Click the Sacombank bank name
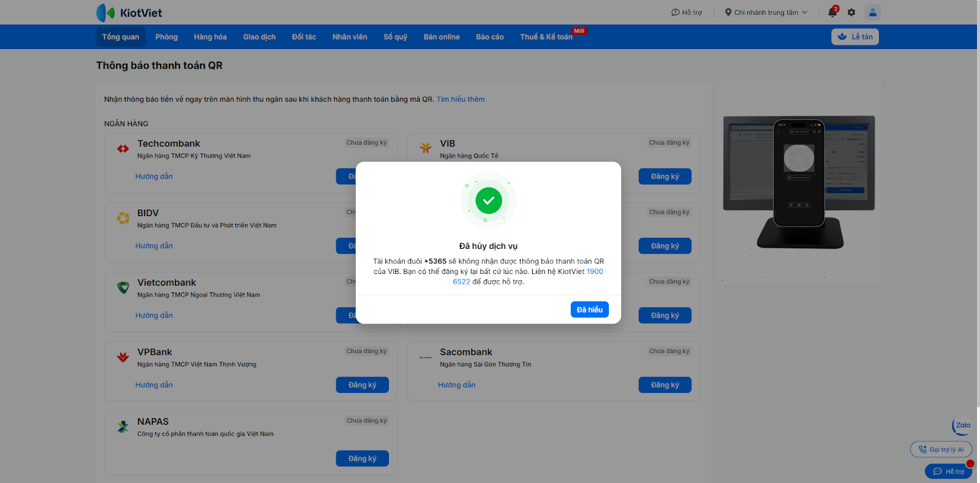 pos(466,352)
